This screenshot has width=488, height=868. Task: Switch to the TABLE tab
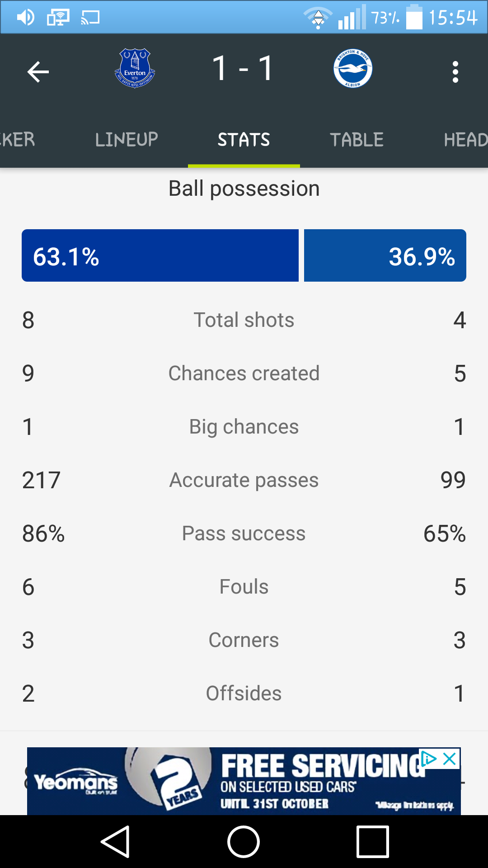(357, 140)
